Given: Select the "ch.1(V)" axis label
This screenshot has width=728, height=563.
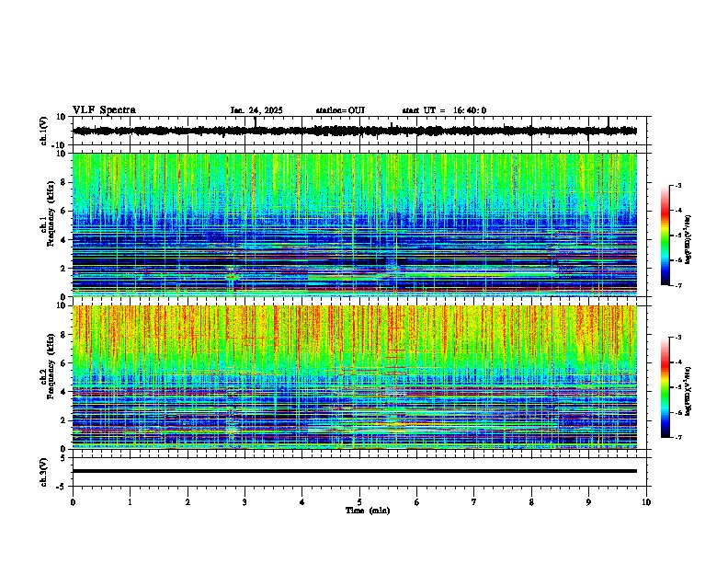Looking at the screenshot, I should click(44, 131).
